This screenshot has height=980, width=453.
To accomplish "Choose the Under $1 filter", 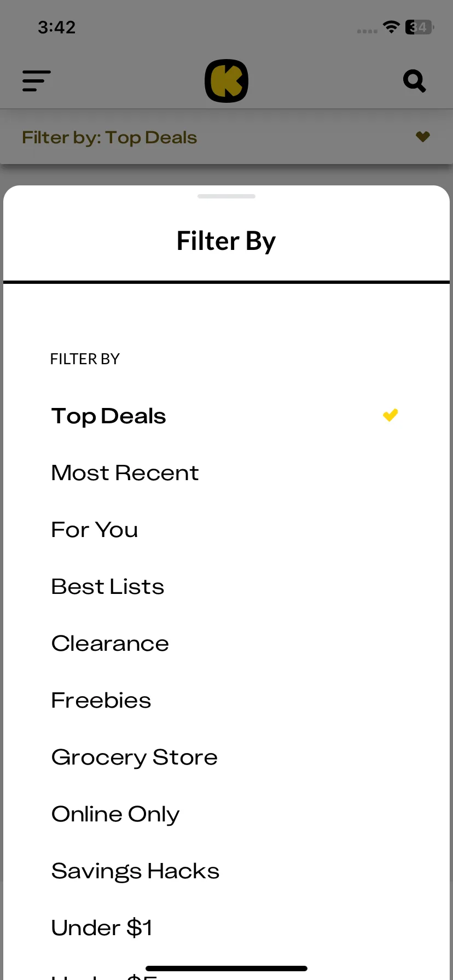I will (226, 928).
